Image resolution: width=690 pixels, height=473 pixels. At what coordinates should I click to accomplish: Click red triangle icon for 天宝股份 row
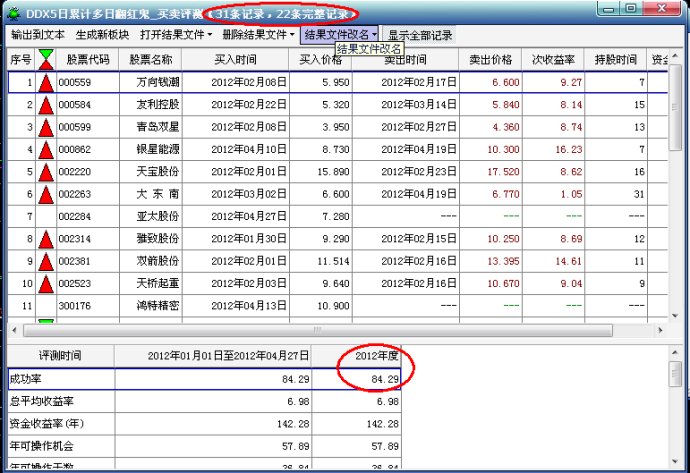tap(46, 172)
